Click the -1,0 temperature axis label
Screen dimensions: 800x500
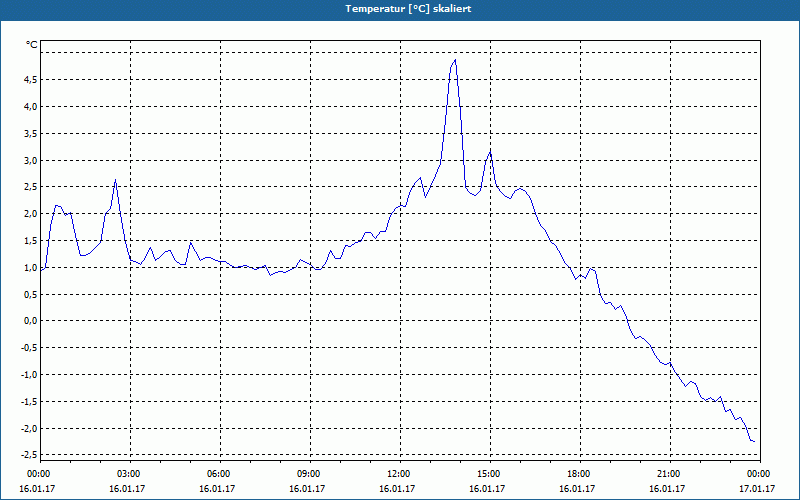[x=29, y=374]
